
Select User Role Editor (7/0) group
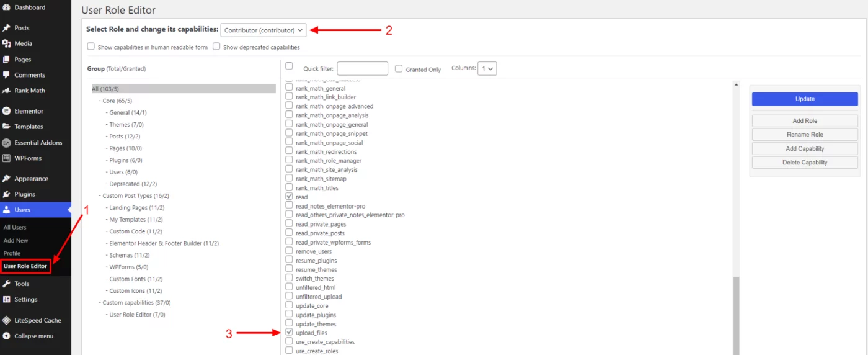click(x=137, y=315)
